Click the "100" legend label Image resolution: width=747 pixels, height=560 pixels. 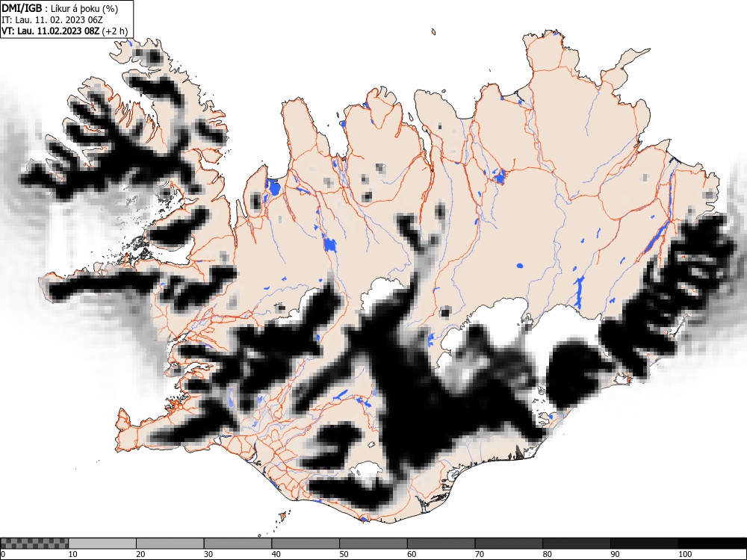pyautogui.click(x=684, y=554)
